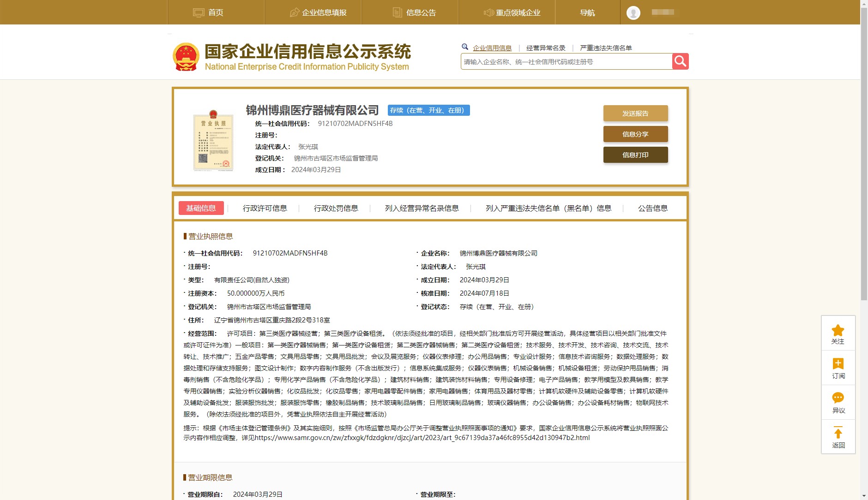Click the address 辽宁省锦州市古塔区重庆路2段2号318室

(x=272, y=320)
